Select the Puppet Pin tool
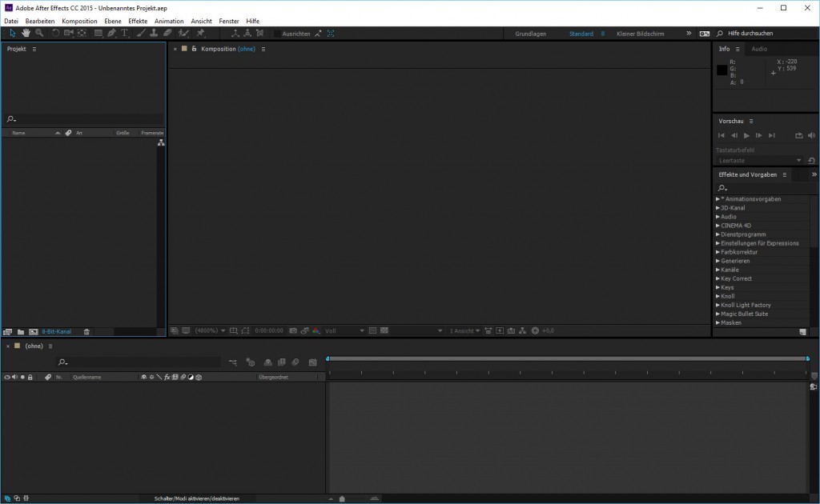The image size is (820, 504). [x=200, y=34]
